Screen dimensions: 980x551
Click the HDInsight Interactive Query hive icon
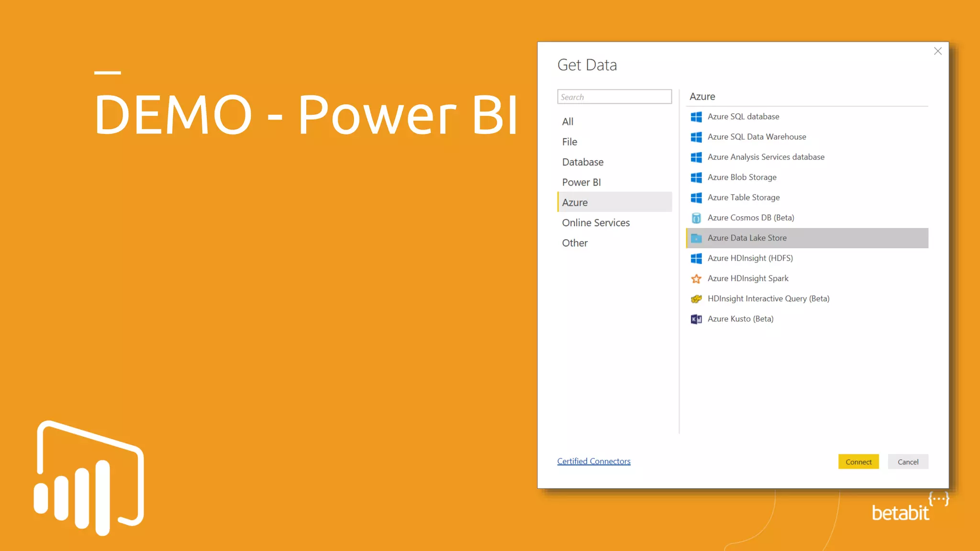696,299
